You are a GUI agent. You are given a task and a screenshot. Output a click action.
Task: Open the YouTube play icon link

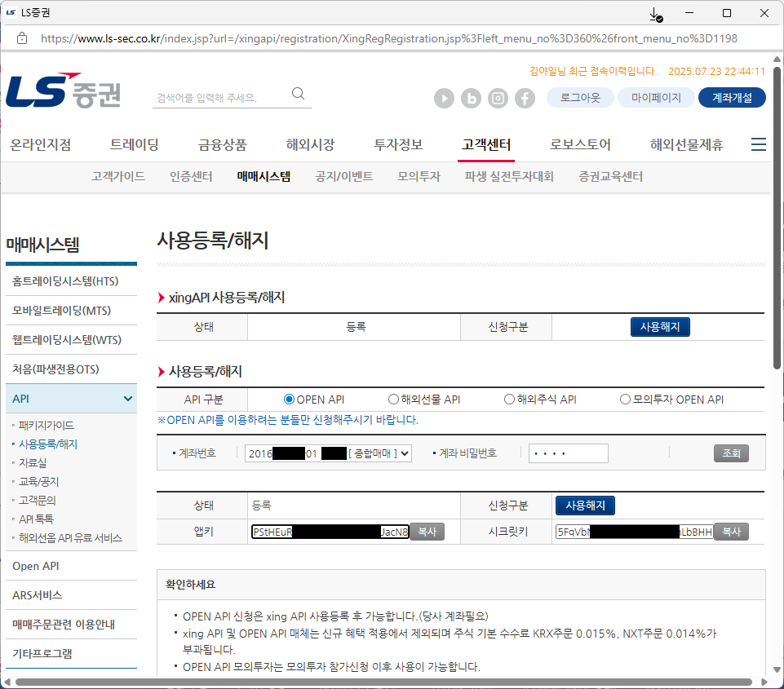coord(444,98)
